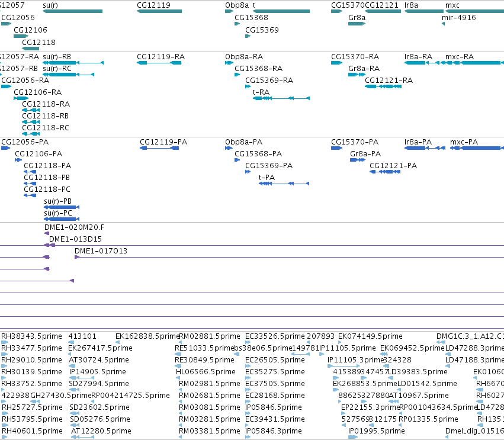504x440 pixels.
Task: Click the CG12106 gene label
Action: (30, 30)
